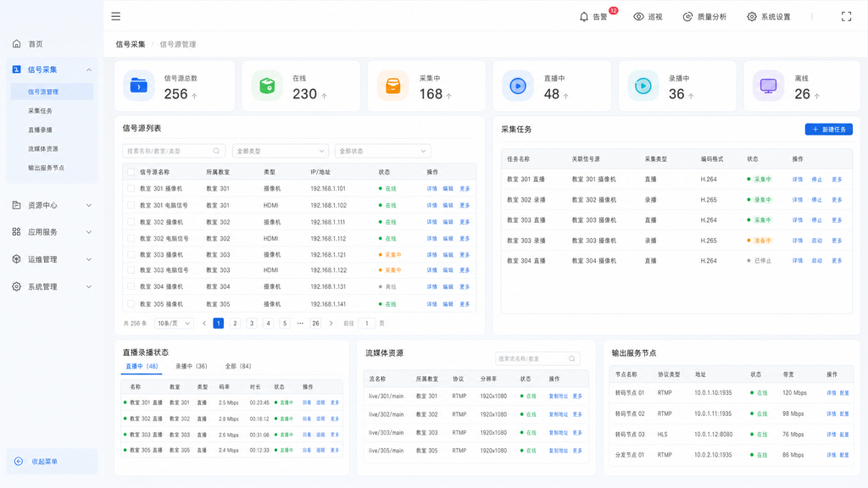Click the 信号采集 sidebar icon
Image resolution: width=868 pixels, height=488 pixels.
(17, 69)
